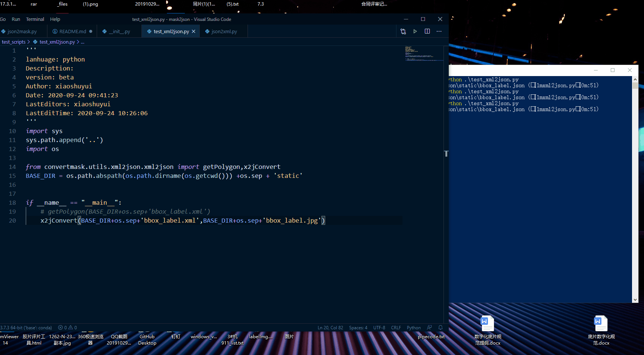
Task: Click the Ln 20, Col 82 position indicator
Action: (330, 328)
